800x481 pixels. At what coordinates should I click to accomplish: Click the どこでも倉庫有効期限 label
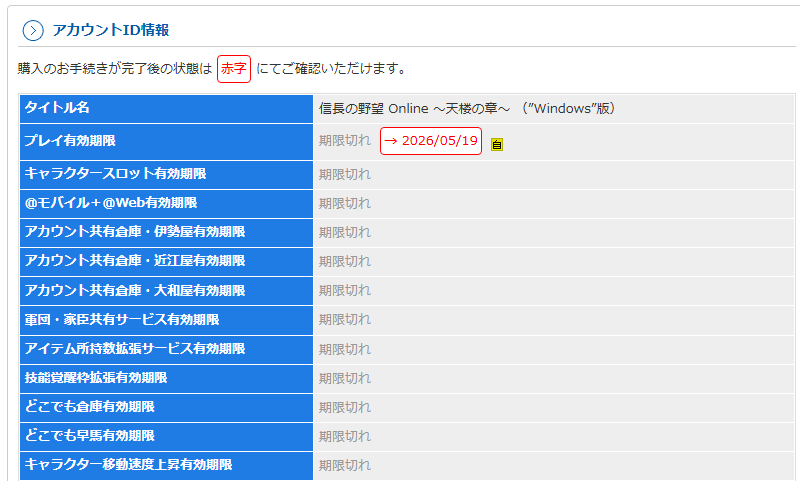[x=89, y=407]
